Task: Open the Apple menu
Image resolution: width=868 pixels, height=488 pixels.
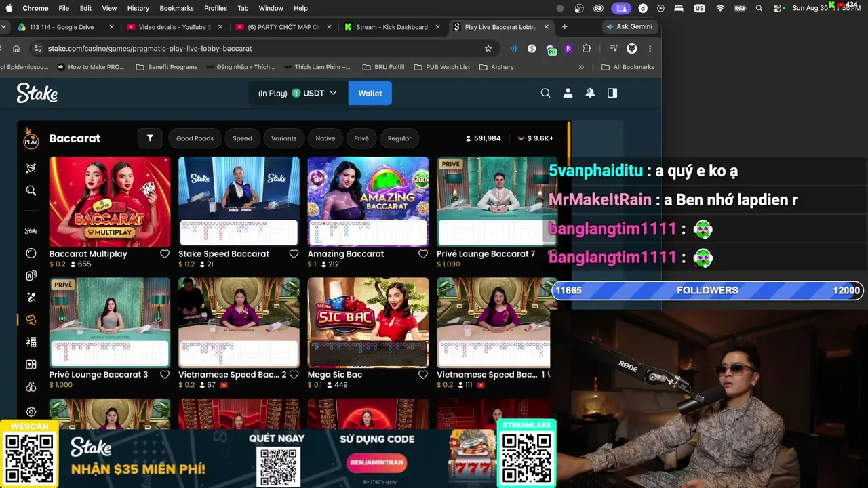Action: tap(8, 8)
